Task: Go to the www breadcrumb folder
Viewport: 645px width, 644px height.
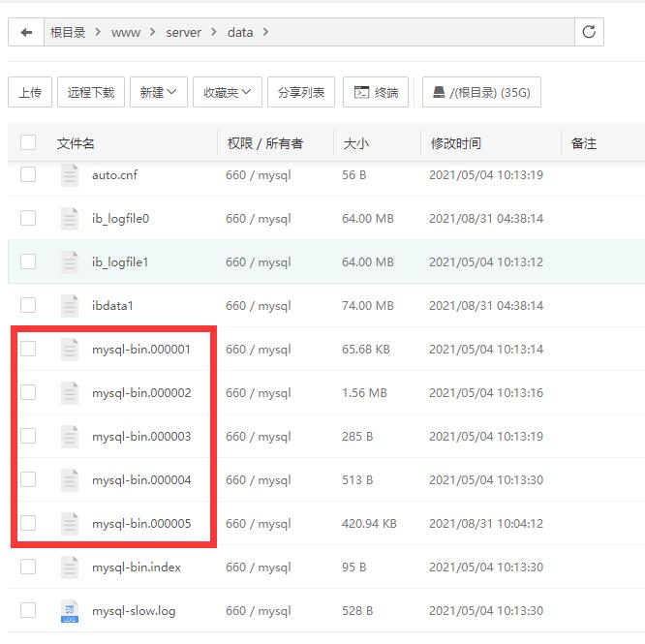Action: (x=126, y=32)
